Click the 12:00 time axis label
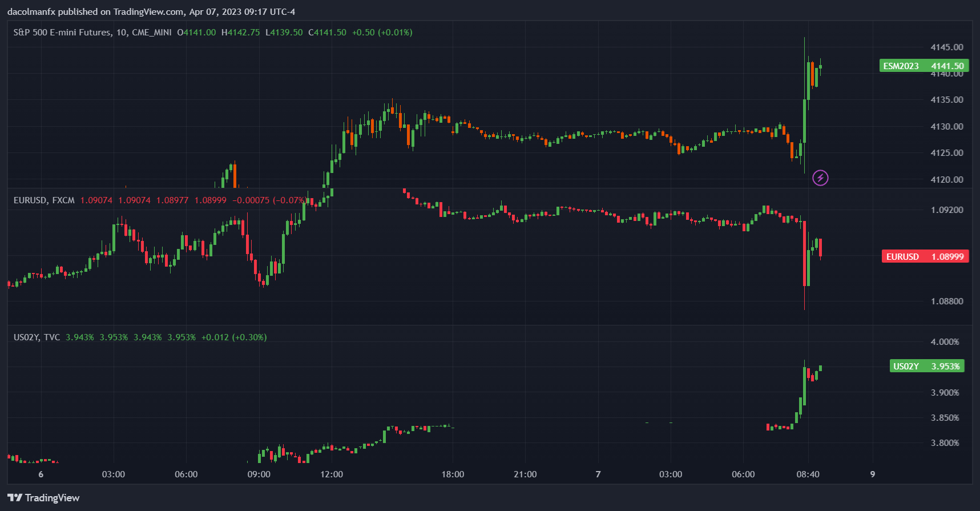Image resolution: width=980 pixels, height=511 pixels. pos(332,474)
